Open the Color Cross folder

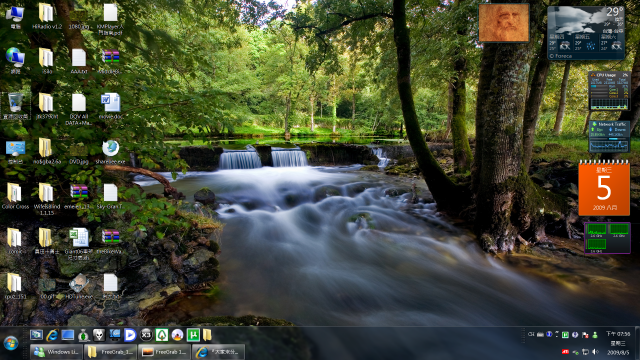click(x=15, y=196)
